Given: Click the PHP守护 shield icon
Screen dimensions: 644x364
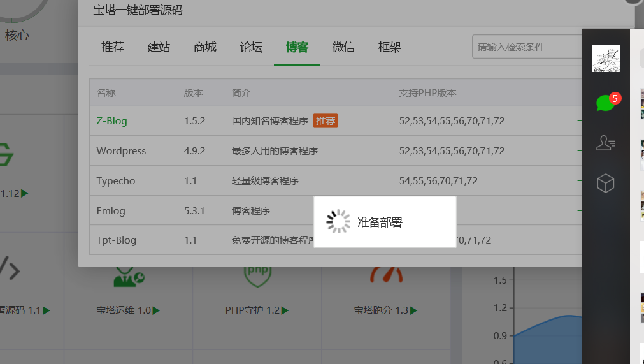Looking at the screenshot, I should click(257, 277).
